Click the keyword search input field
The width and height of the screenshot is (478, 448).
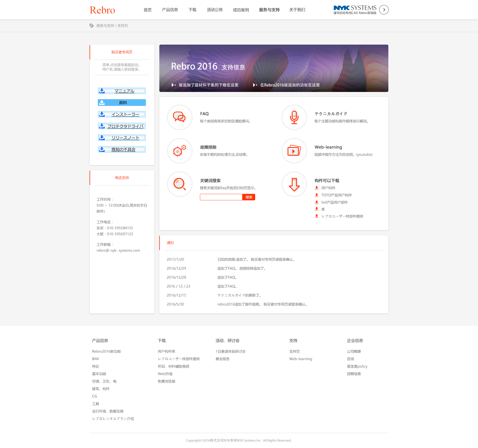[x=221, y=197]
